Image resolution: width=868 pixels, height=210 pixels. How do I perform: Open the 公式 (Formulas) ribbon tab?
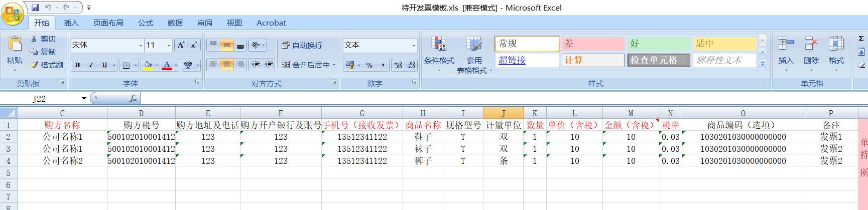[146, 23]
